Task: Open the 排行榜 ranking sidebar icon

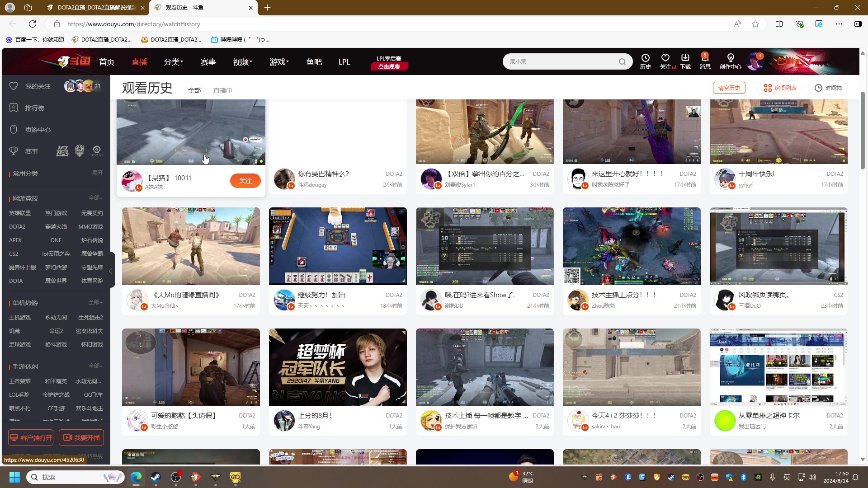Action: [14, 108]
